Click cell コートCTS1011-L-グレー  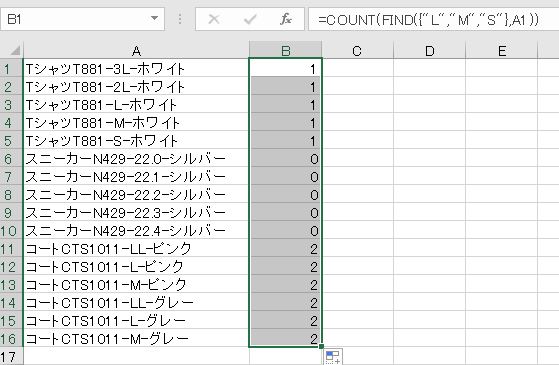tap(136, 320)
